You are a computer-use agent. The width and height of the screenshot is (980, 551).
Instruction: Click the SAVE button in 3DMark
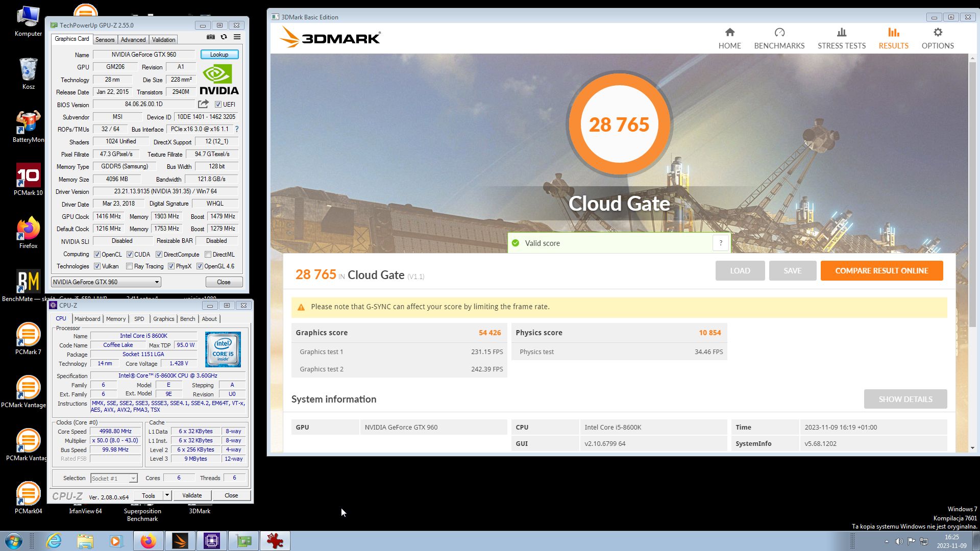coord(793,271)
